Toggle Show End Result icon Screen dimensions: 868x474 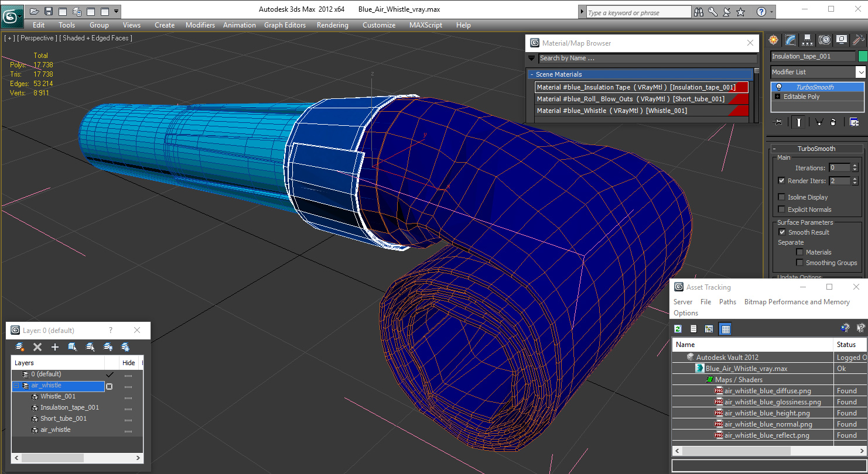[798, 122]
